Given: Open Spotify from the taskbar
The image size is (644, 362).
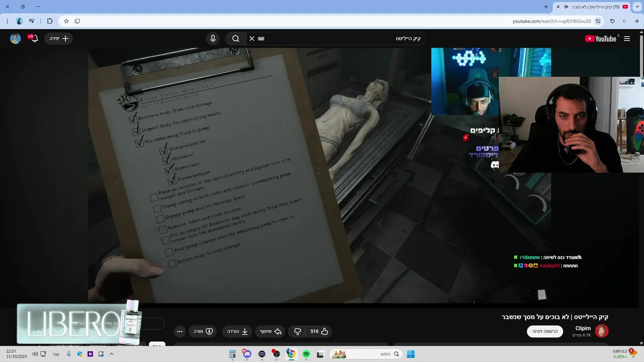Looking at the screenshot, I should pos(306,354).
